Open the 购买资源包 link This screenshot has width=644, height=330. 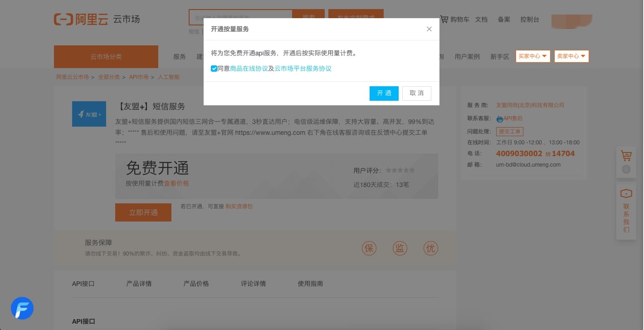pyautogui.click(x=239, y=207)
